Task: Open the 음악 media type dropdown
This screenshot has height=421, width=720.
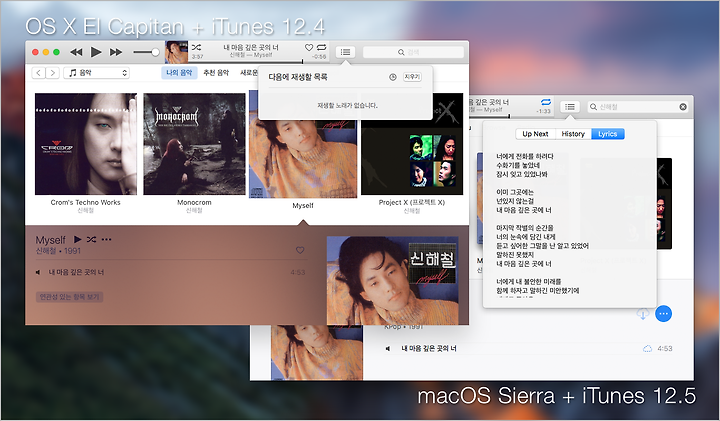Action: (96, 73)
